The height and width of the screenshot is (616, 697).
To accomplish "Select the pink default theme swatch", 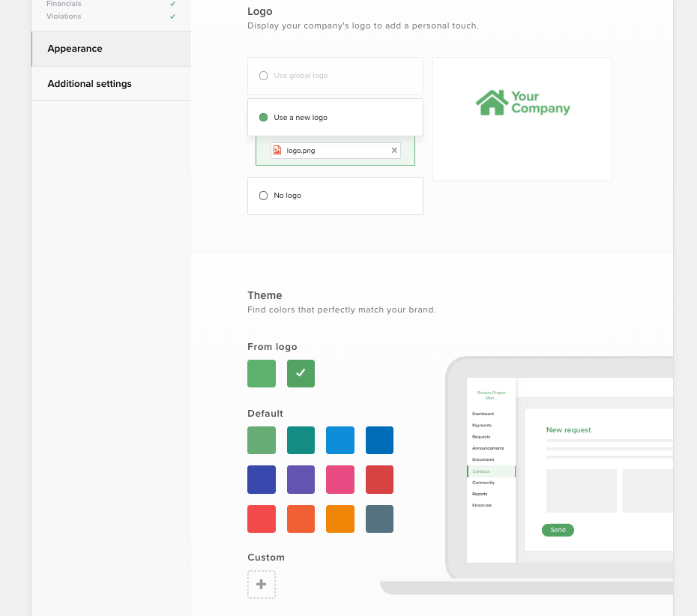I will pyautogui.click(x=340, y=480).
